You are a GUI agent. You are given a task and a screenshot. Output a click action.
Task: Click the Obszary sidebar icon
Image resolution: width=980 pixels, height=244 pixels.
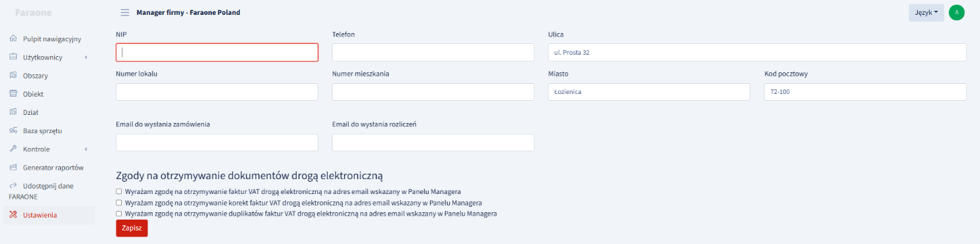tap(14, 76)
